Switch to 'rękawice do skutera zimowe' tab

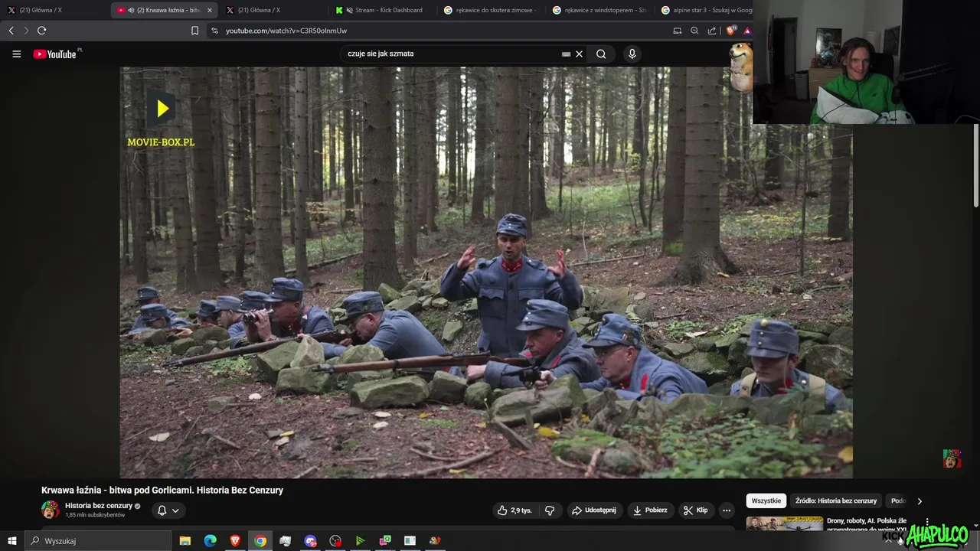[492, 10]
